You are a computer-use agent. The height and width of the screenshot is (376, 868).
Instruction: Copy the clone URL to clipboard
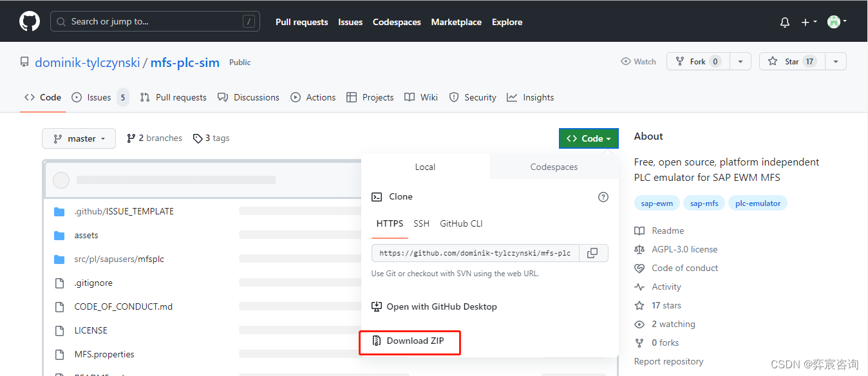[593, 253]
